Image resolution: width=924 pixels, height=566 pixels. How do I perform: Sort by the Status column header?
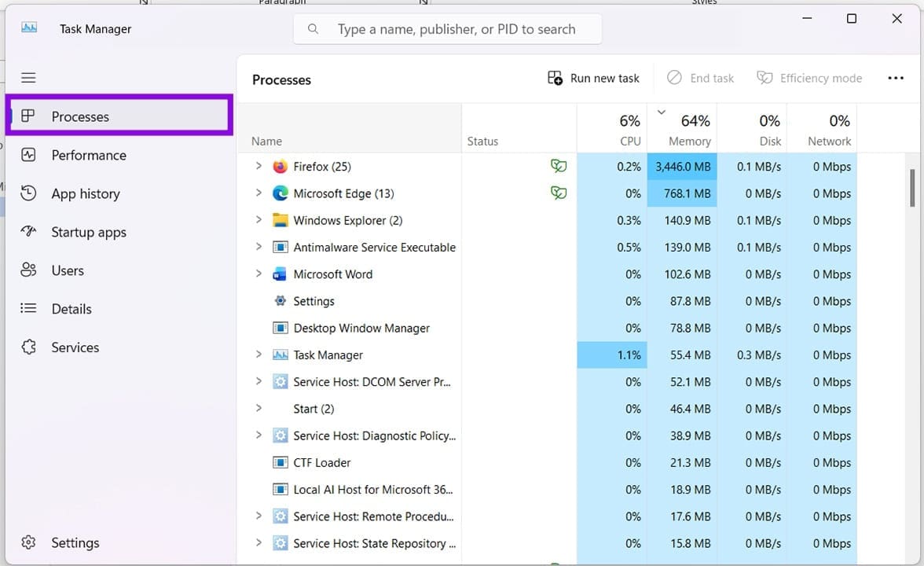[x=519, y=128]
